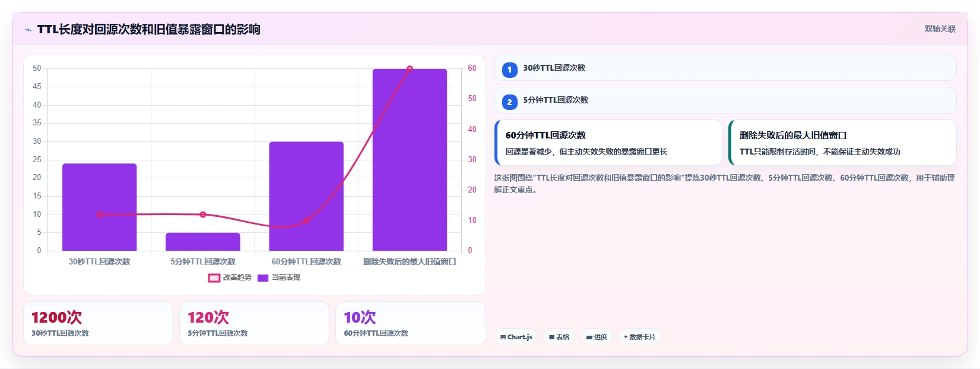Select list item 5分钟TTL回源次数
This screenshot has width=980, height=369.
[x=725, y=100]
